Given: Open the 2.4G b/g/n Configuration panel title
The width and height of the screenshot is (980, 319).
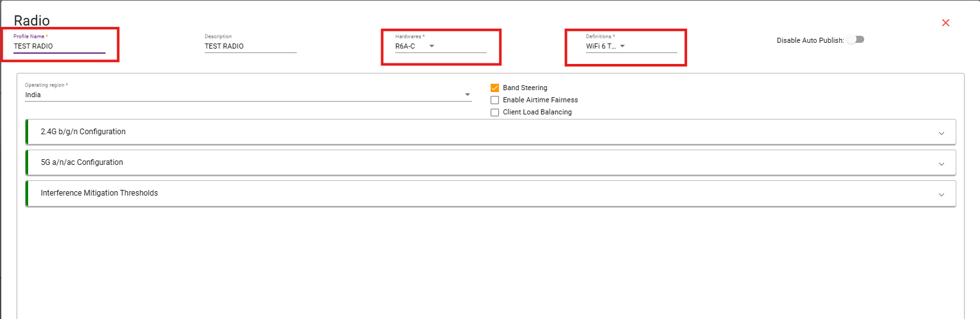Looking at the screenshot, I should [83, 132].
